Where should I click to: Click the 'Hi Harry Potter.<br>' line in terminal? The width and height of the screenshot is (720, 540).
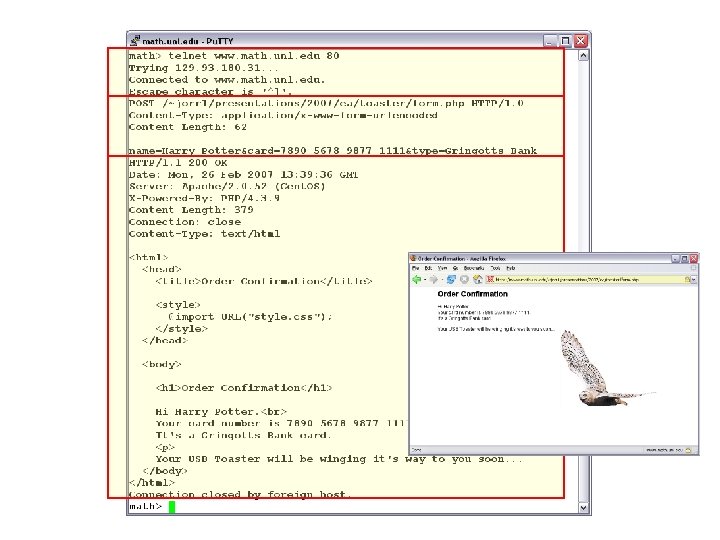221,412
